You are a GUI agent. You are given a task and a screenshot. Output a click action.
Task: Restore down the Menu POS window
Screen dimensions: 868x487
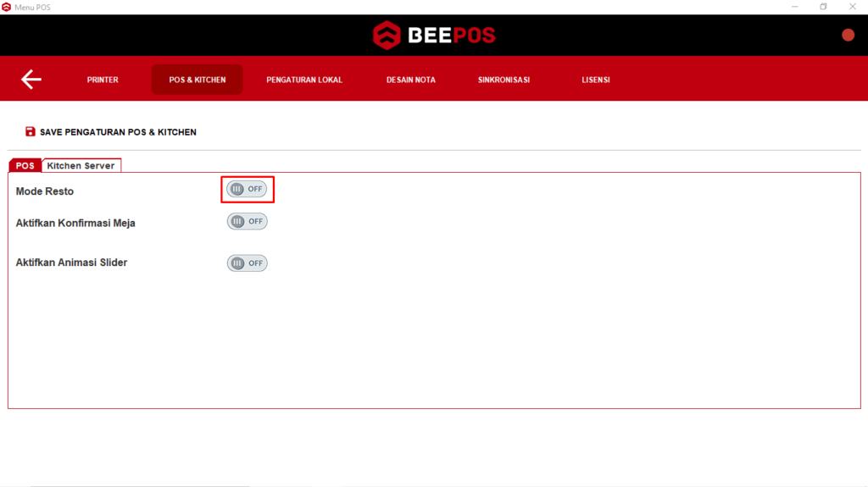coord(823,7)
